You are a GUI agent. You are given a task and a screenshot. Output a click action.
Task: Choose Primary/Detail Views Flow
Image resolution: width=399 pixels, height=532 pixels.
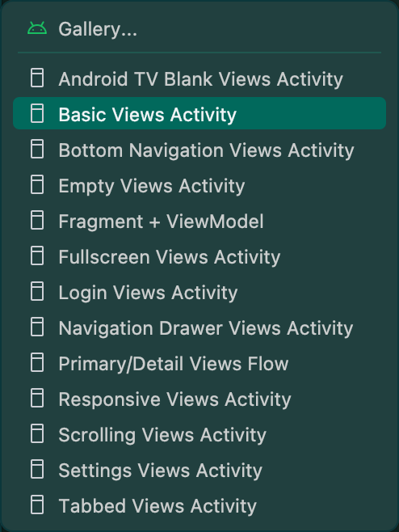(x=199, y=363)
